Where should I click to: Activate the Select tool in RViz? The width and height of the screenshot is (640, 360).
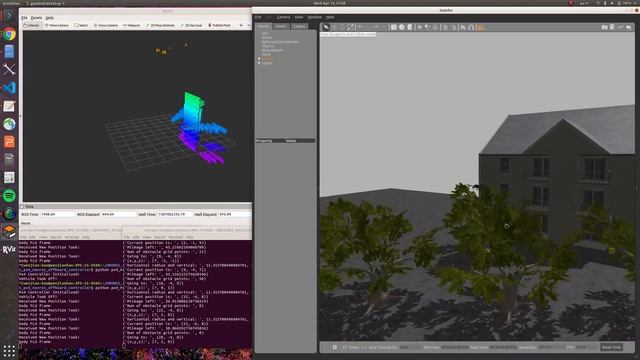[x=81, y=25]
